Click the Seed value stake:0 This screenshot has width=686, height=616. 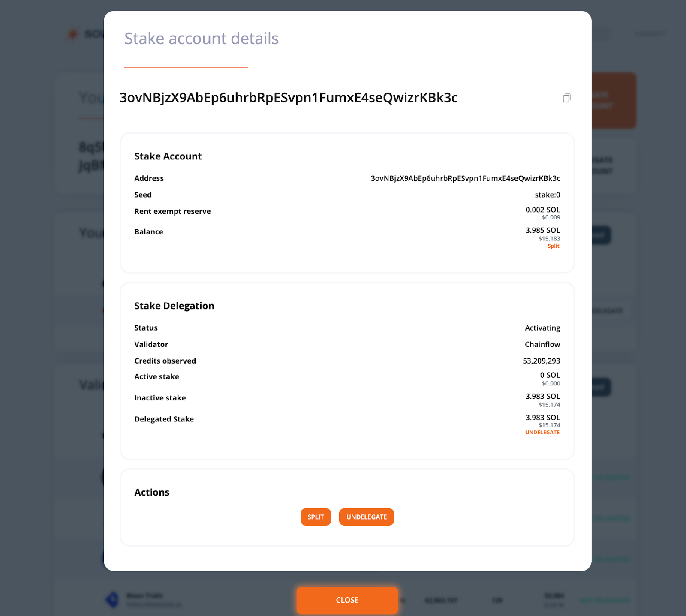[548, 195]
